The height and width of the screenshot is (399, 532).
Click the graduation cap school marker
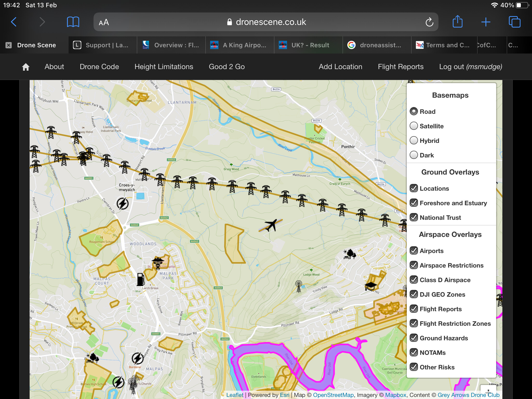[371, 286]
